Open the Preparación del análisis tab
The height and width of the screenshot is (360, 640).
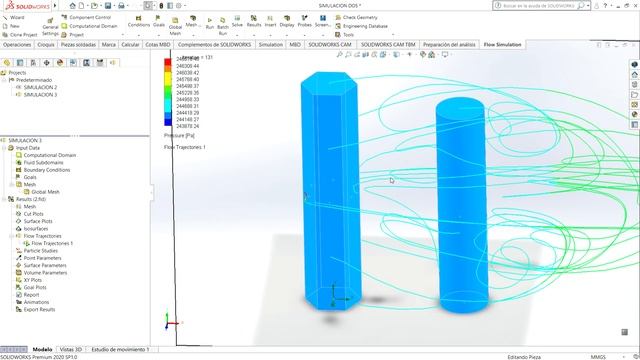point(449,44)
